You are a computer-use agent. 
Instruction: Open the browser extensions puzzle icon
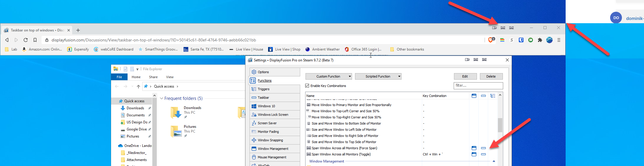(540, 40)
